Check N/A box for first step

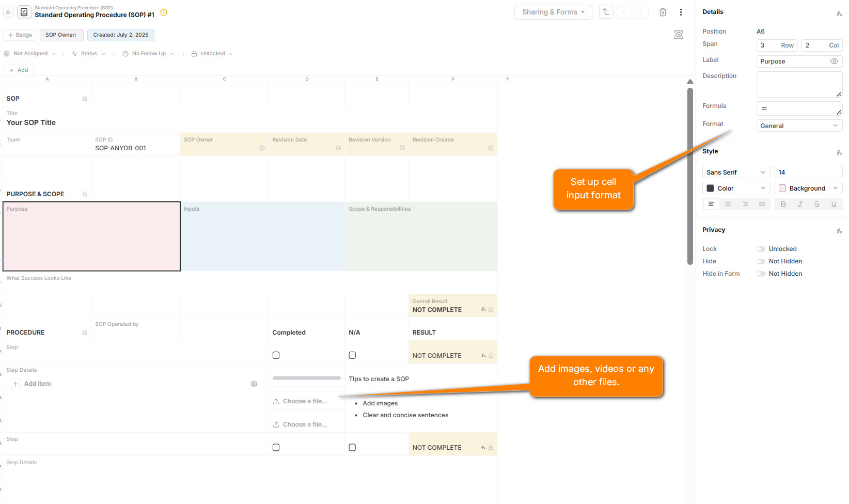pos(352,355)
